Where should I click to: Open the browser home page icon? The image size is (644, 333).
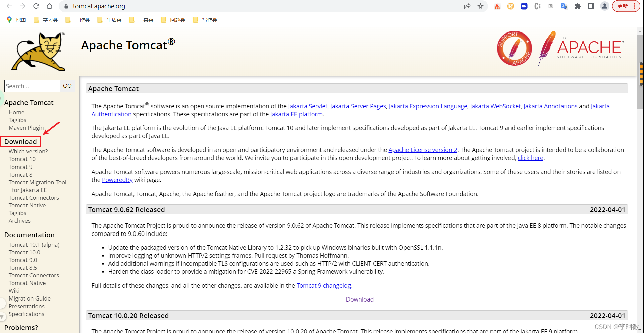tap(50, 6)
